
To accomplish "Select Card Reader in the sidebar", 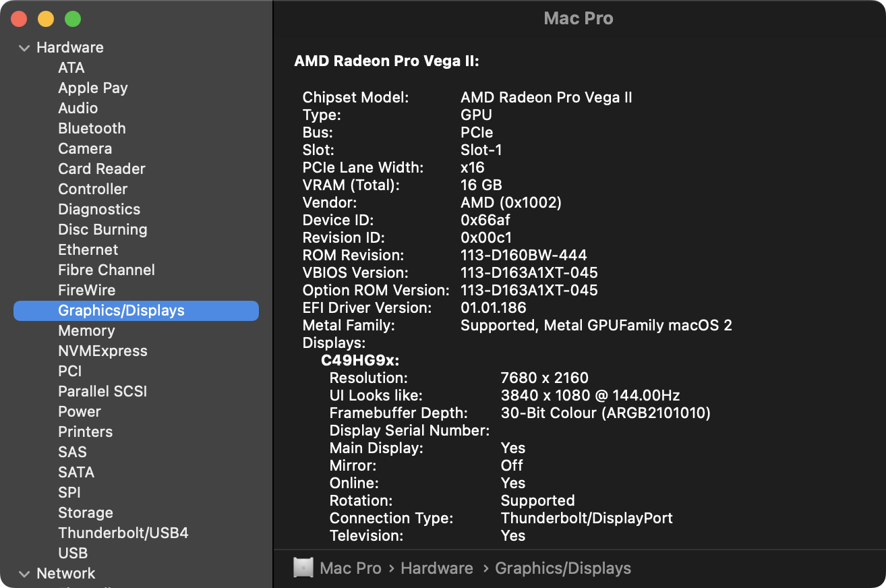I will [102, 169].
